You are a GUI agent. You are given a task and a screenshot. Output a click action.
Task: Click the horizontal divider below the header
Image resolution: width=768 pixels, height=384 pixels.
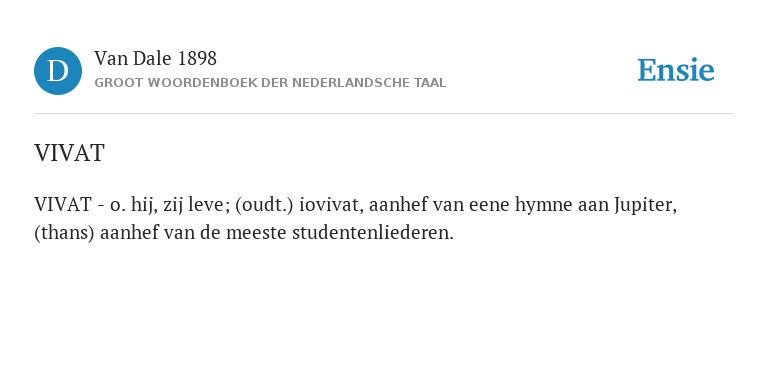tap(384, 114)
